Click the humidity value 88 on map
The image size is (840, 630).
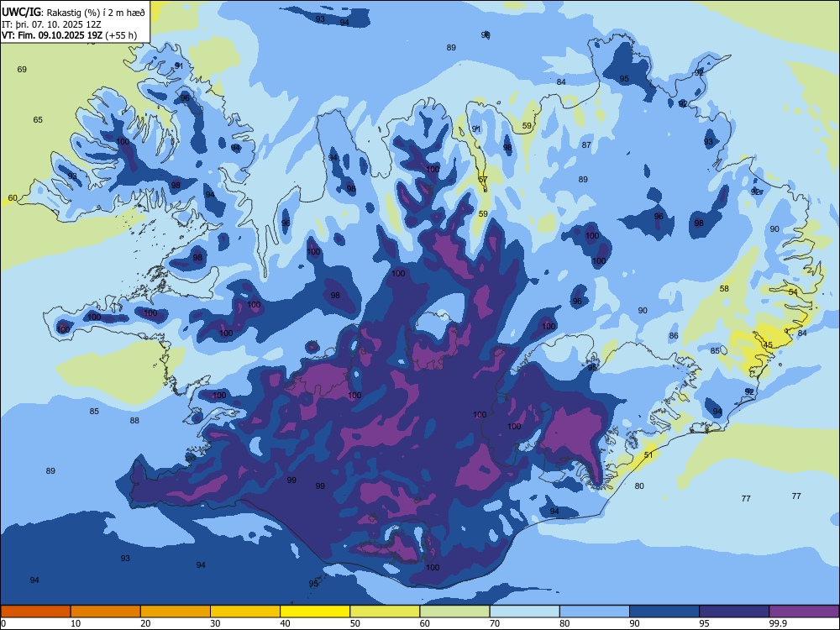(134, 421)
